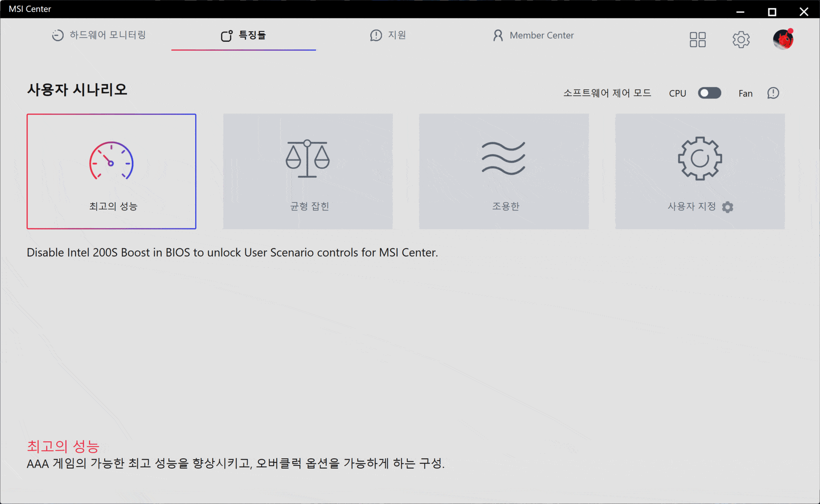Viewport: 820px width, 504px height.
Task: Click the AAA 게임 description text
Action: point(236,463)
